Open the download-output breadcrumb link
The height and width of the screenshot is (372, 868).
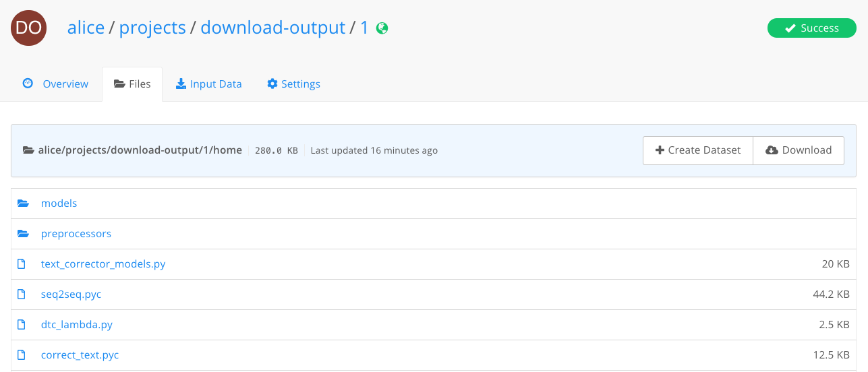point(273,28)
